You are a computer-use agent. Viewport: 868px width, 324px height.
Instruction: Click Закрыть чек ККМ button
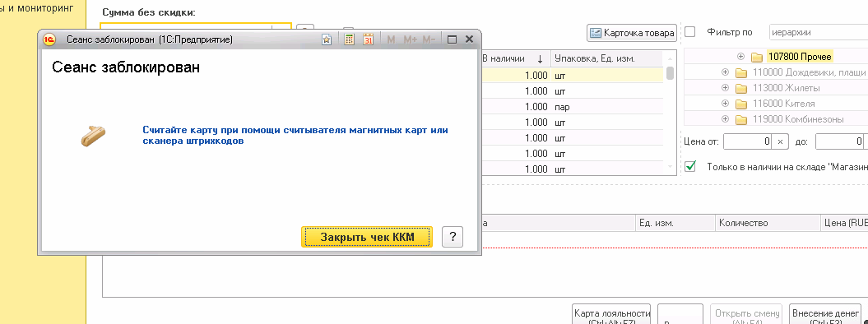coord(367,237)
